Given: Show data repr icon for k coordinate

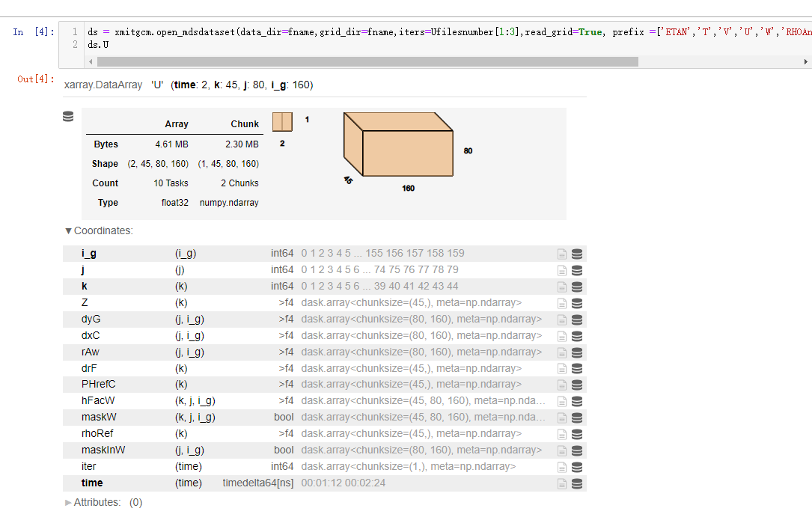Looking at the screenshot, I should coord(577,287).
